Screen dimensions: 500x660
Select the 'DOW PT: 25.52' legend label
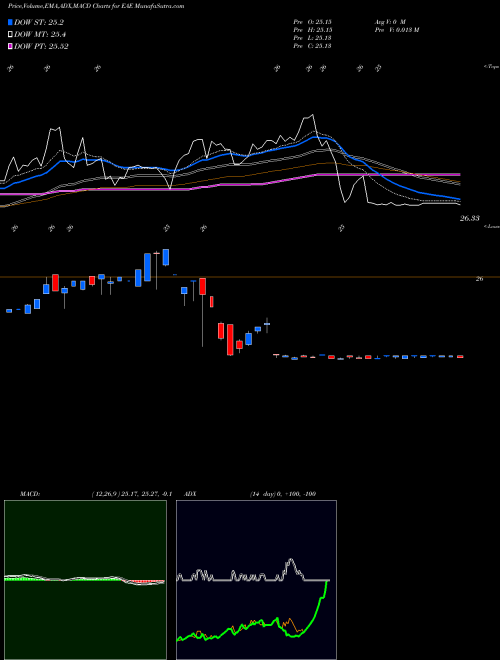41,46
